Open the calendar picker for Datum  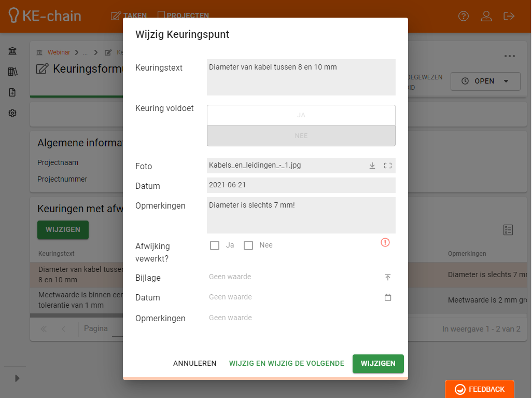(x=387, y=298)
